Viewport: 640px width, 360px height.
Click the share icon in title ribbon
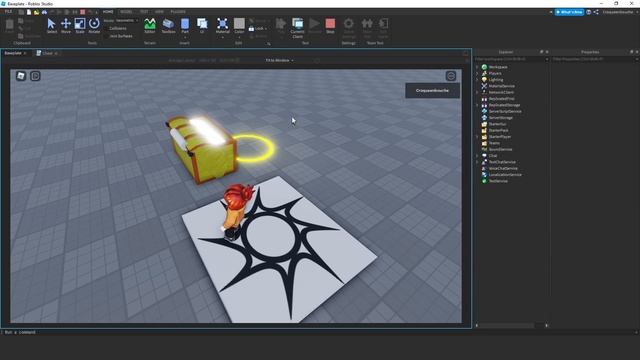pos(596,12)
